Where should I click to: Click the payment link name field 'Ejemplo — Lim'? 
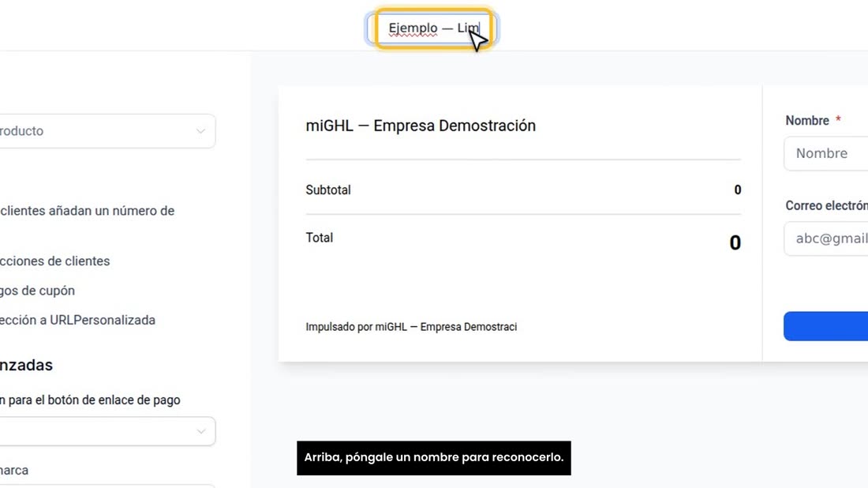(x=433, y=28)
